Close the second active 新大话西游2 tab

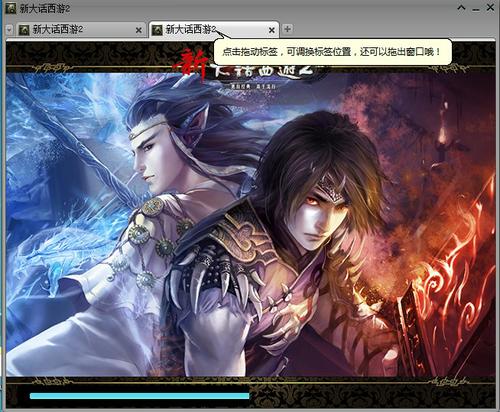click(272, 30)
